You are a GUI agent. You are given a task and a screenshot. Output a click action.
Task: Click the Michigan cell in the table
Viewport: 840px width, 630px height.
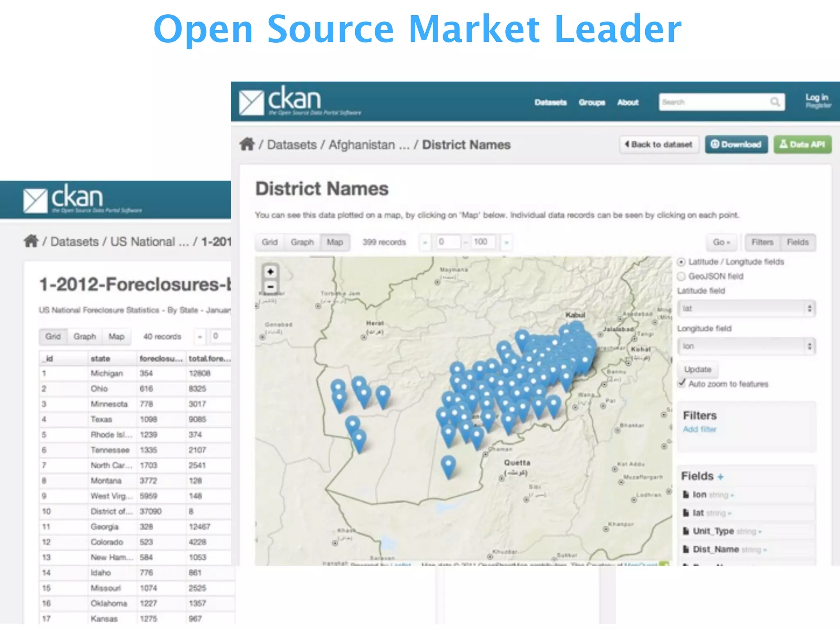(112, 373)
